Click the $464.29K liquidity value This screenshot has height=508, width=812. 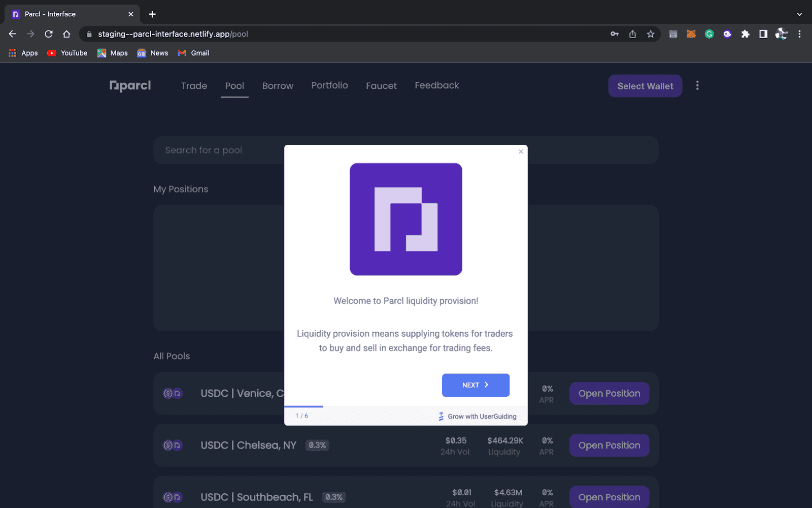pos(505,440)
